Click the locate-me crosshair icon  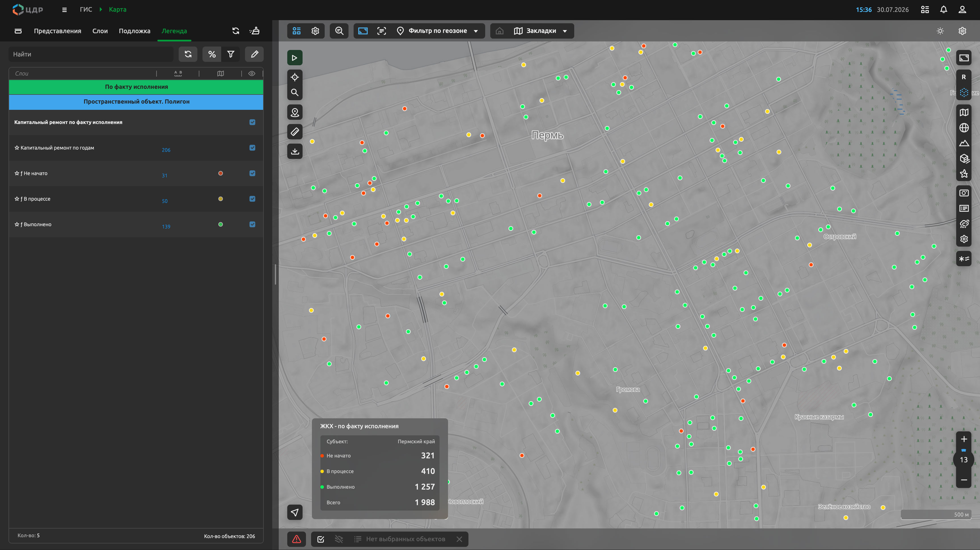pos(294,77)
